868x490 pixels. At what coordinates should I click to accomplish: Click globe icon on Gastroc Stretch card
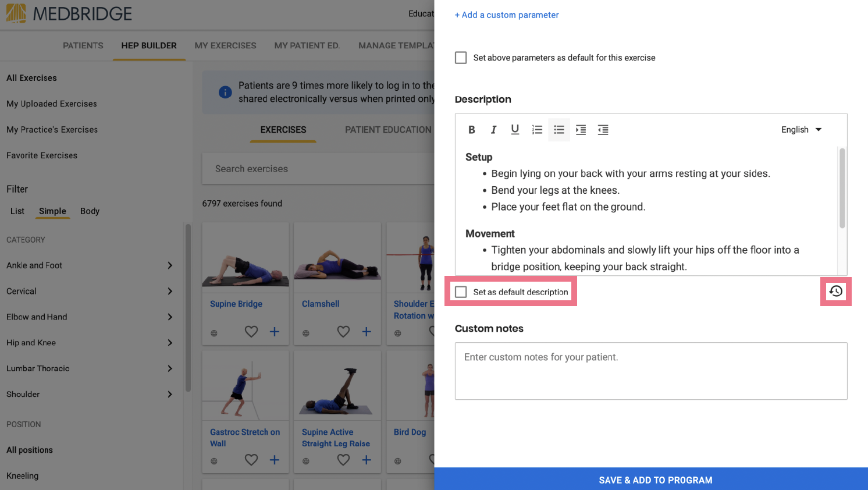pos(214,461)
